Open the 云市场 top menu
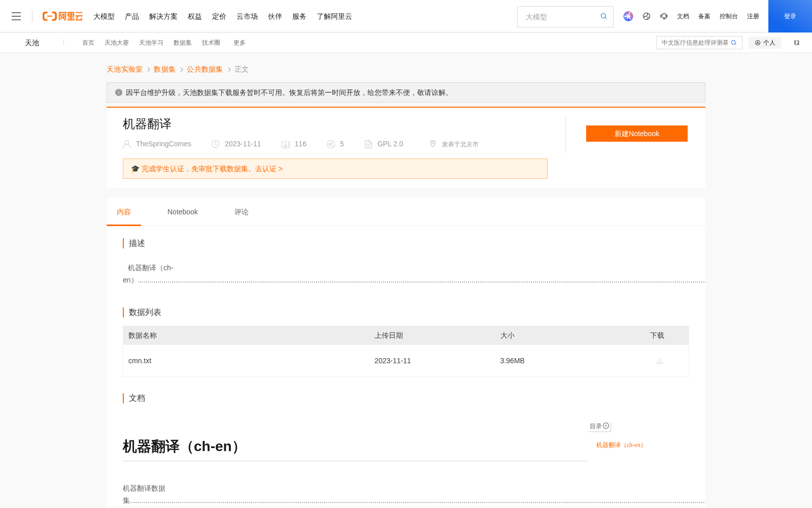The image size is (812, 508). [x=247, y=16]
